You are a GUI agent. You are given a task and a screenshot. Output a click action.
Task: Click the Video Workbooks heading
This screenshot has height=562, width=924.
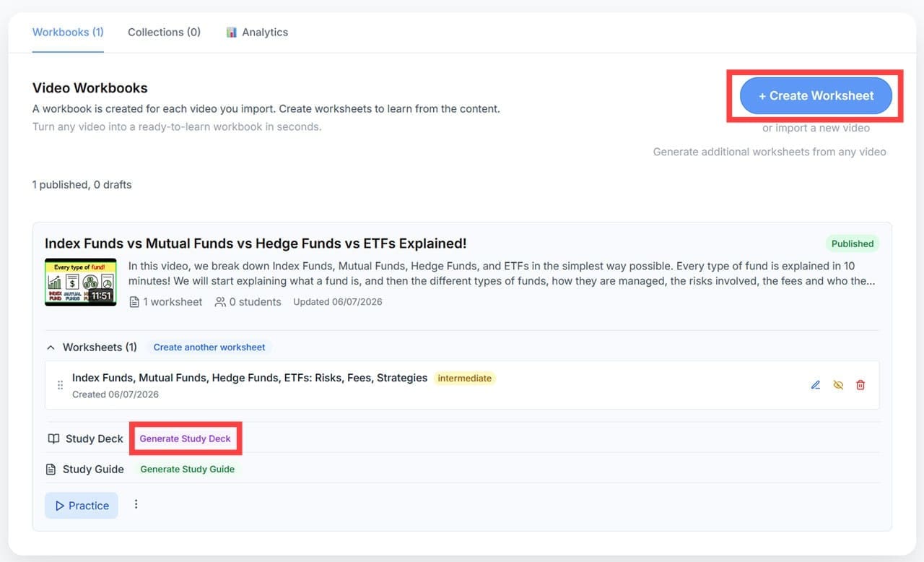[90, 88]
